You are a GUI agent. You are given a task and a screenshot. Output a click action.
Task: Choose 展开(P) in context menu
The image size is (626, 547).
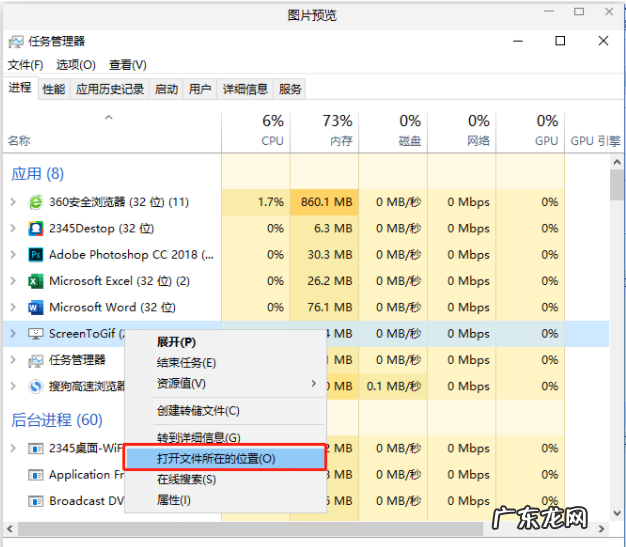coord(226,342)
